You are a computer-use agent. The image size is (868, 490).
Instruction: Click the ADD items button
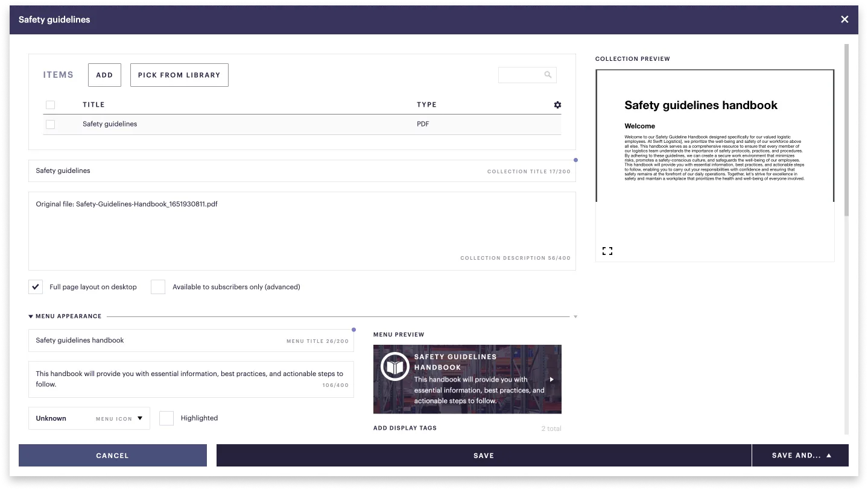point(104,75)
